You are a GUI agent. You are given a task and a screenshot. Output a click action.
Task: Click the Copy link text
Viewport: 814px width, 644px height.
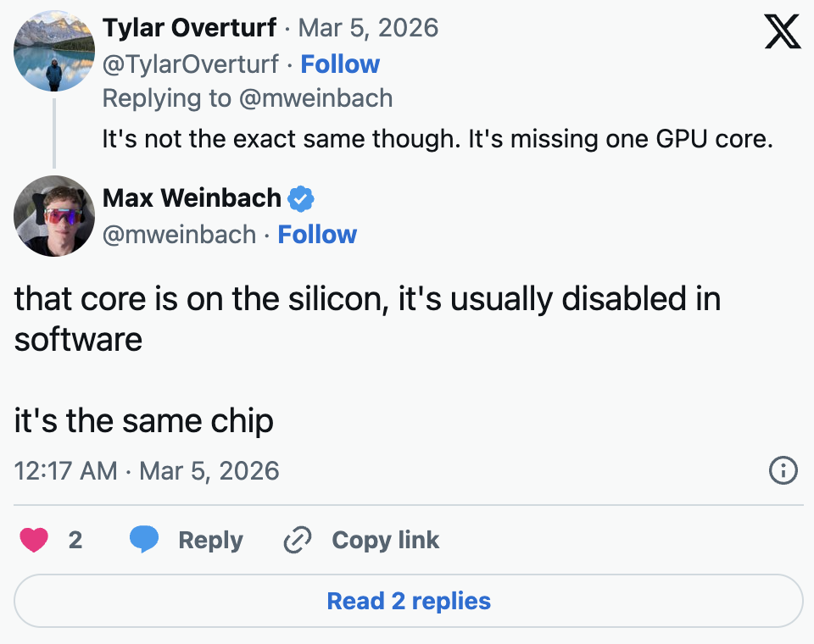tap(385, 540)
